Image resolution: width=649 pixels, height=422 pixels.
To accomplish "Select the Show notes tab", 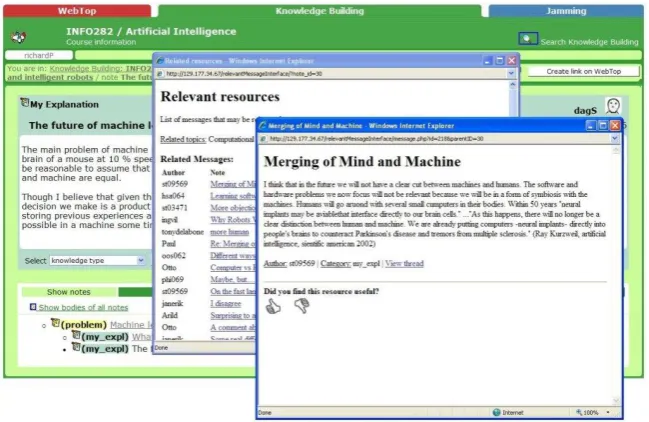I will pos(69,292).
